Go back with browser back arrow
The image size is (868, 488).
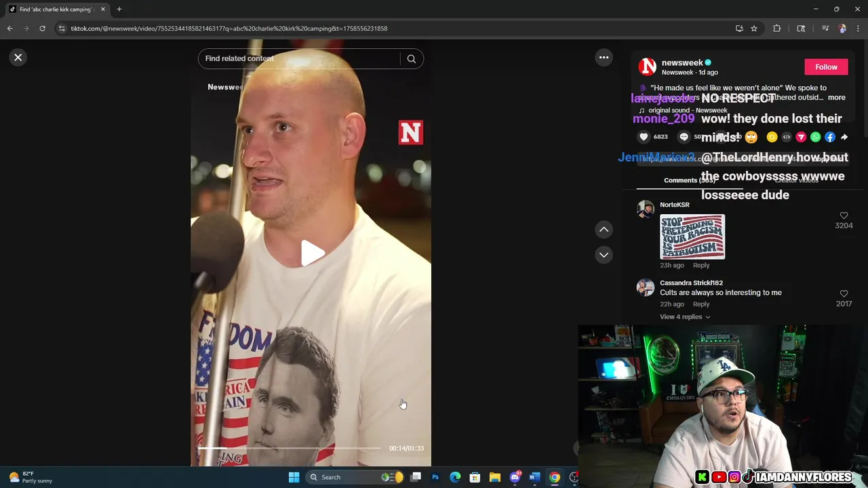[9, 28]
